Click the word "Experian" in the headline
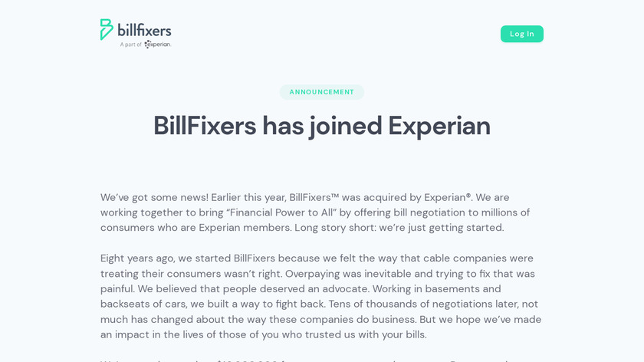This screenshot has height=362, width=644. (439, 126)
